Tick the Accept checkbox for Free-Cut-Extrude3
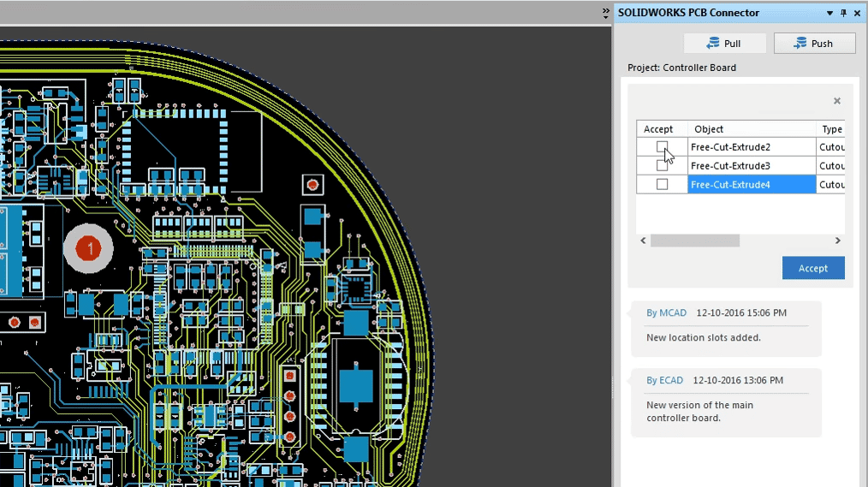The image size is (868, 487). point(662,165)
